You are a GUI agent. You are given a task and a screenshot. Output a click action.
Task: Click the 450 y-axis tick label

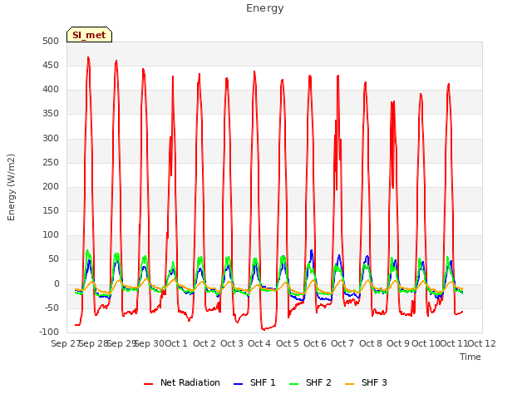point(51,66)
